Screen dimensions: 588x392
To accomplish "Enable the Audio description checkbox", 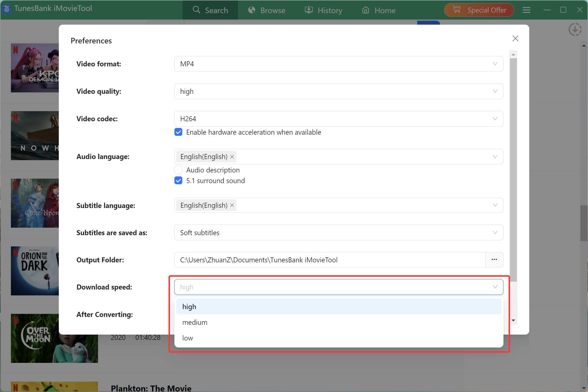I will [x=178, y=170].
